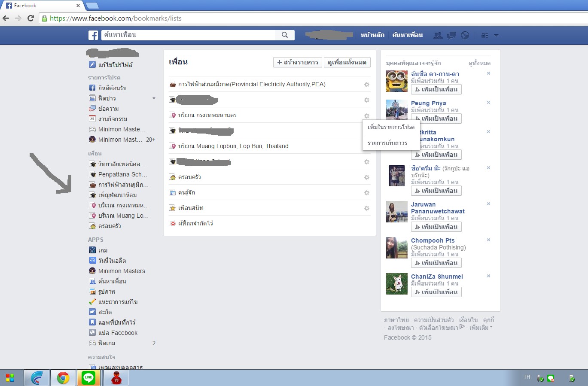Screen dimensions: 588x386
Task: Open the ข้อความ messages sidebar icon
Action: [x=92, y=109]
